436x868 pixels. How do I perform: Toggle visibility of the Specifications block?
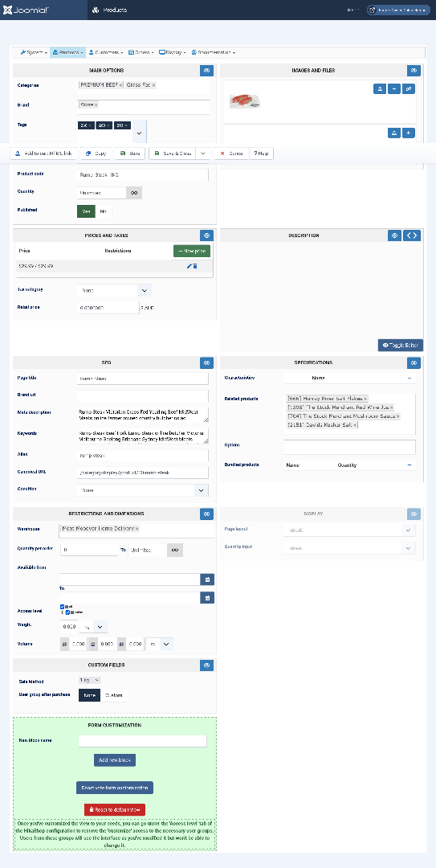414,362
